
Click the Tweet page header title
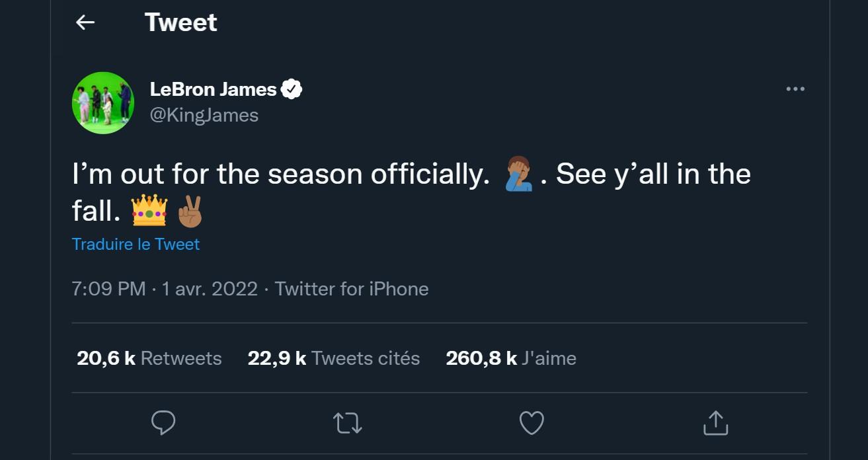180,22
